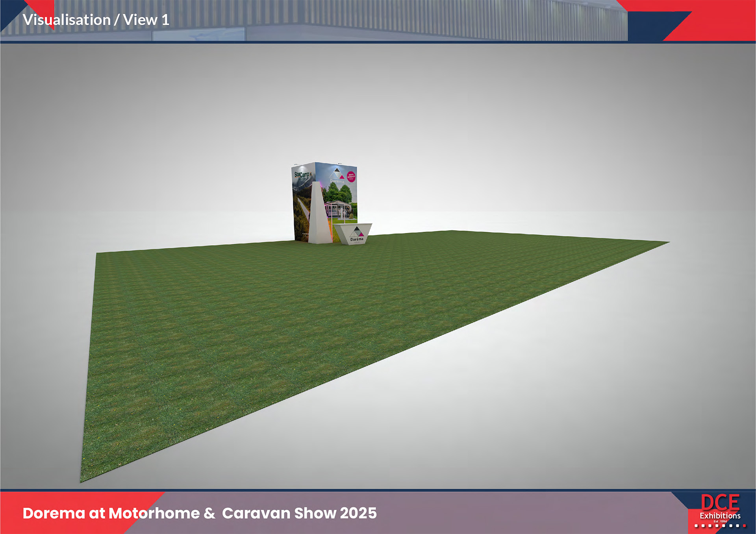Click the Visualisation / View 1 title
Screen dimensions: 756x534
(x=96, y=20)
